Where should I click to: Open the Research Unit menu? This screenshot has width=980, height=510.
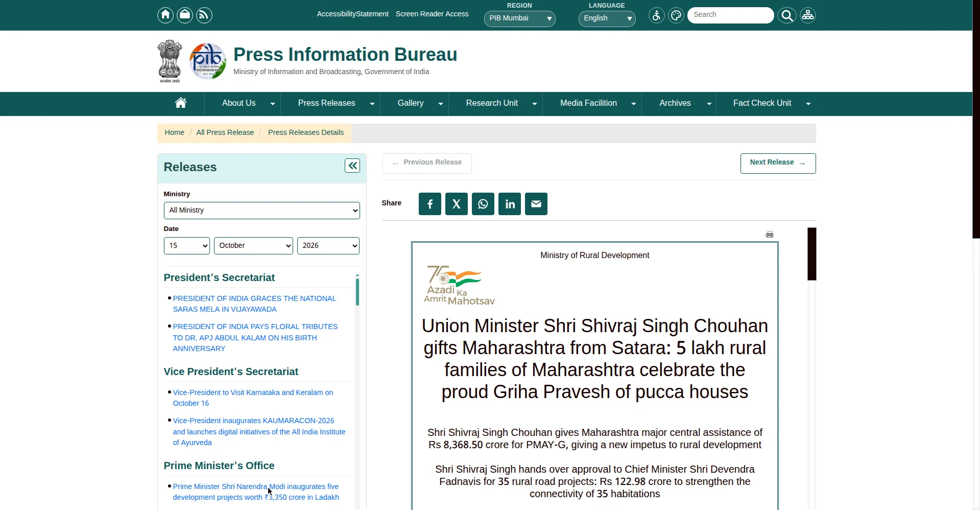[x=495, y=104]
